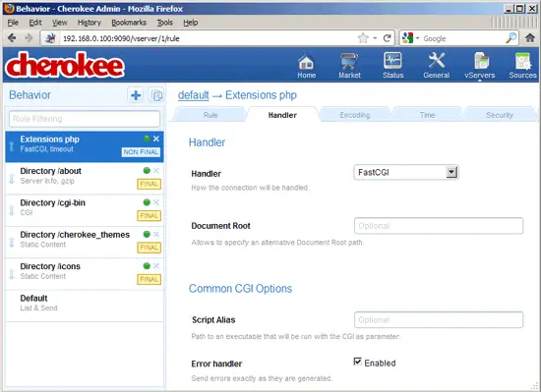541x392 pixels.
Task: Bookmark this page with star icon
Action: [363, 38]
